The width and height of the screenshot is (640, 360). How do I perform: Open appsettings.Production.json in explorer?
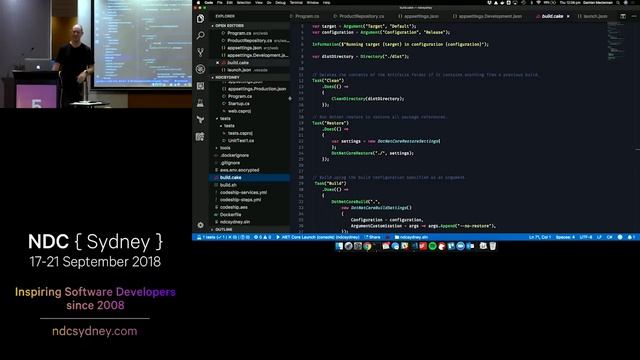[x=257, y=89]
